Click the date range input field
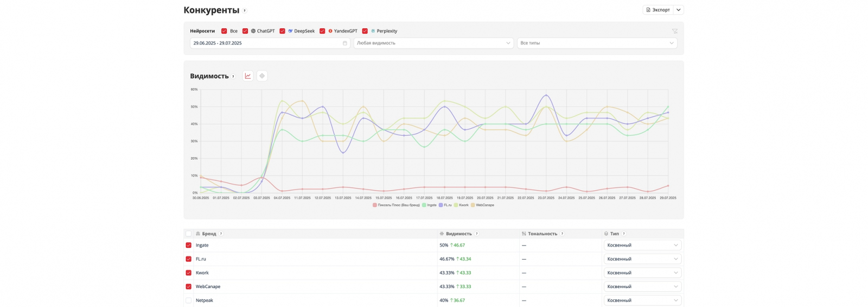 point(266,43)
